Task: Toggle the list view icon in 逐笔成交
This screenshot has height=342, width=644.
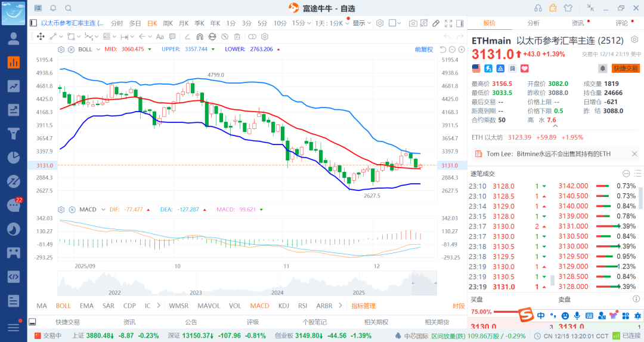Action: [x=637, y=174]
